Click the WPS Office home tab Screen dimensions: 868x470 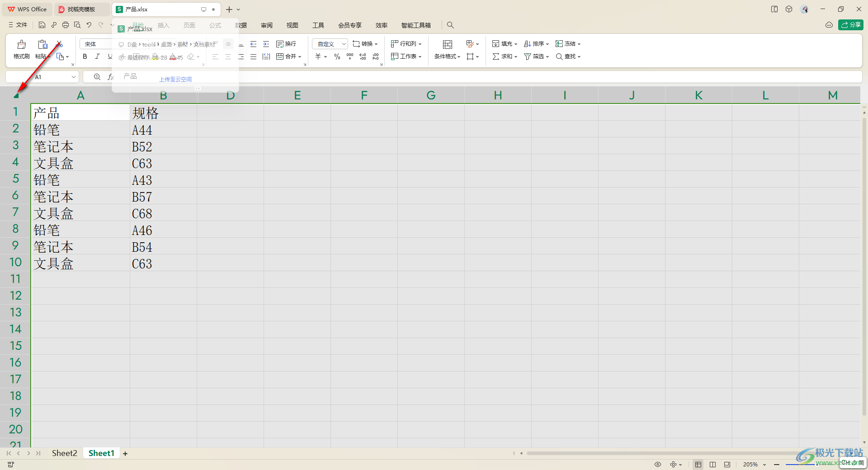point(28,9)
